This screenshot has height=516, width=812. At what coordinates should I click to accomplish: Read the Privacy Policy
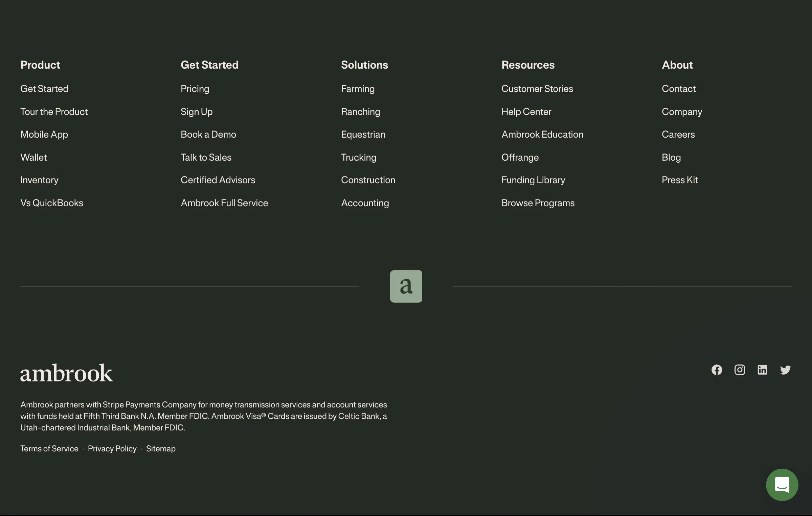(112, 449)
